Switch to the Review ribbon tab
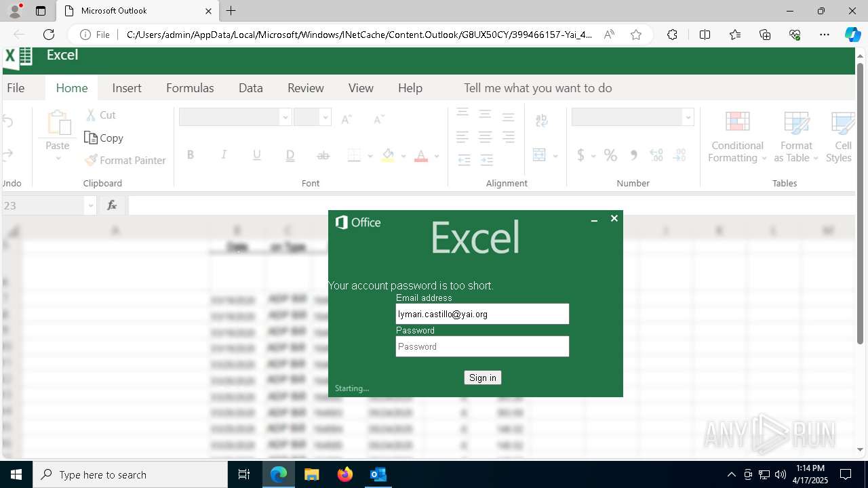 [306, 88]
